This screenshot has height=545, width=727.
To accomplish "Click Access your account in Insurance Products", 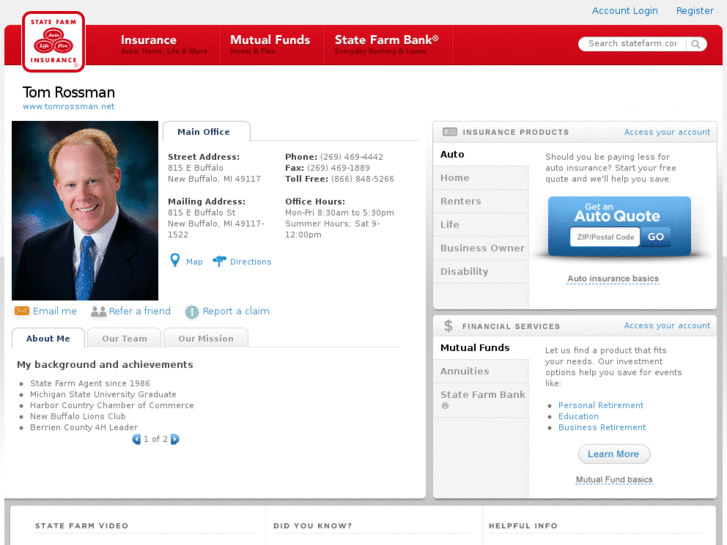I will (667, 132).
